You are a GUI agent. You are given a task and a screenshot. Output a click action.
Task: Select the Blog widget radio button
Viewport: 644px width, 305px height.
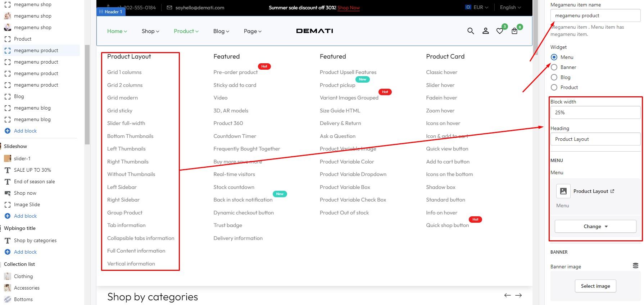point(554,77)
